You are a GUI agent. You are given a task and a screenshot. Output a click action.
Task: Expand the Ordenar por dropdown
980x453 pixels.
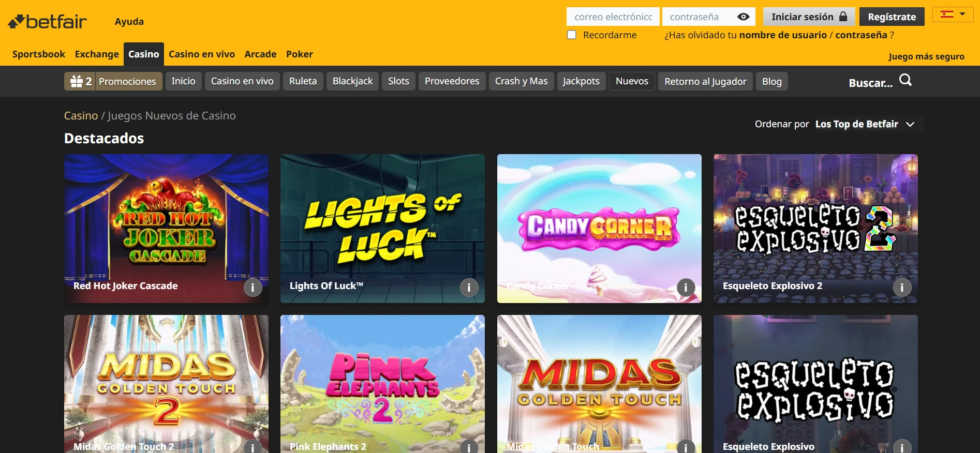pos(865,124)
